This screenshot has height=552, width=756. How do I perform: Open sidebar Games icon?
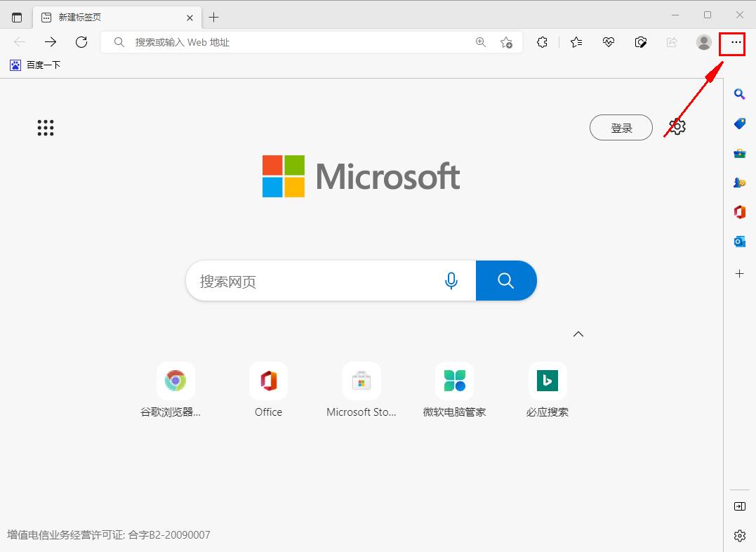(x=740, y=183)
